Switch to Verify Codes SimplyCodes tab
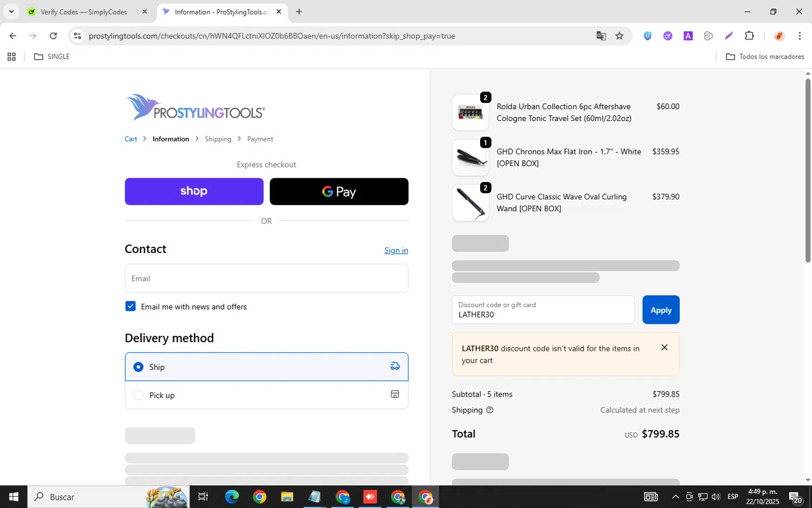This screenshot has height=508, width=812. point(84,12)
